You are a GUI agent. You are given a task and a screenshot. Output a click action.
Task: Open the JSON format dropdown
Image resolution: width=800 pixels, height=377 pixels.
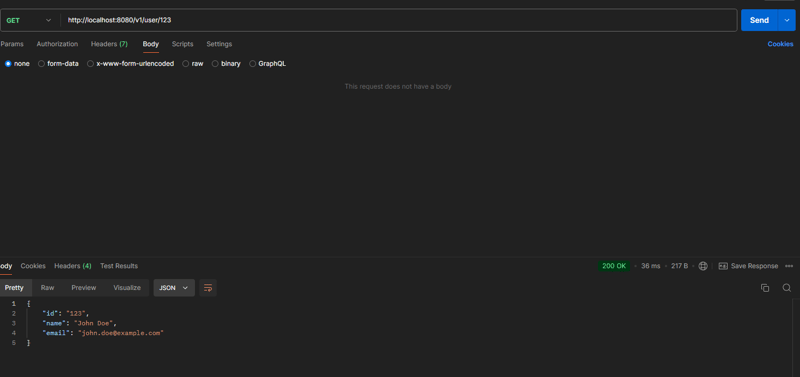(174, 288)
